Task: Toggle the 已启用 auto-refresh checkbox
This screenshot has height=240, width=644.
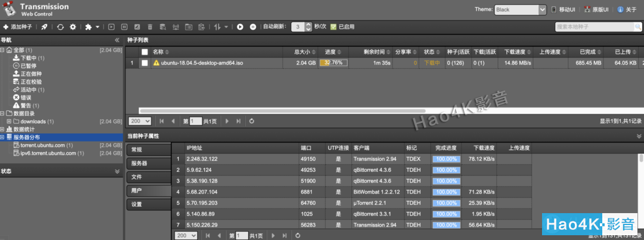Action: (333, 27)
